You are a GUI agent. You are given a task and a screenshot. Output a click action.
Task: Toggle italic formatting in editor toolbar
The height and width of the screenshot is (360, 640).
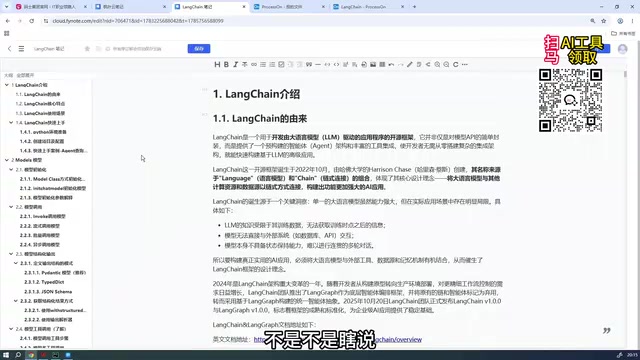tap(236, 64)
